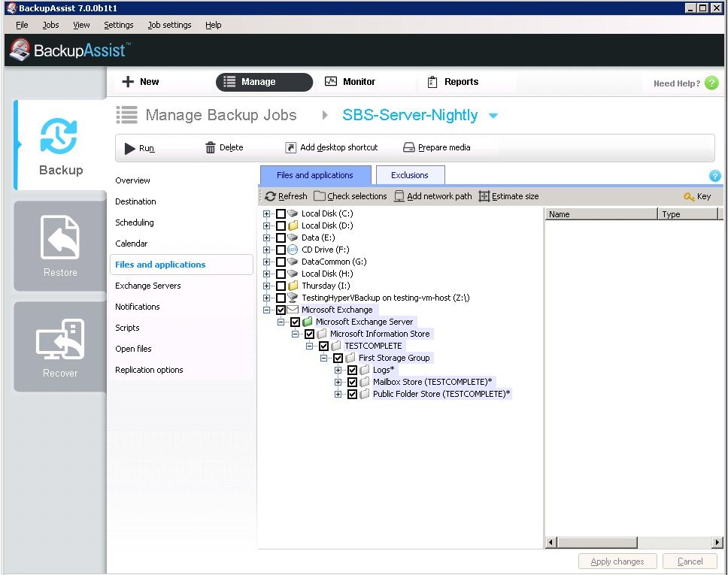Check the Data (E:) checkbox
This screenshot has width=728, height=575.
tap(281, 238)
